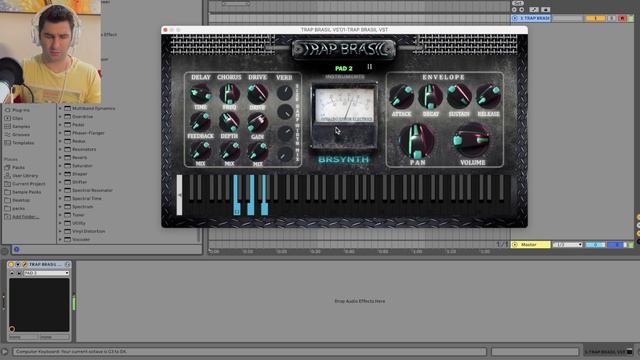The height and width of the screenshot is (360, 640).
Task: Open the Desktop folder in Places
Action: coord(17,200)
